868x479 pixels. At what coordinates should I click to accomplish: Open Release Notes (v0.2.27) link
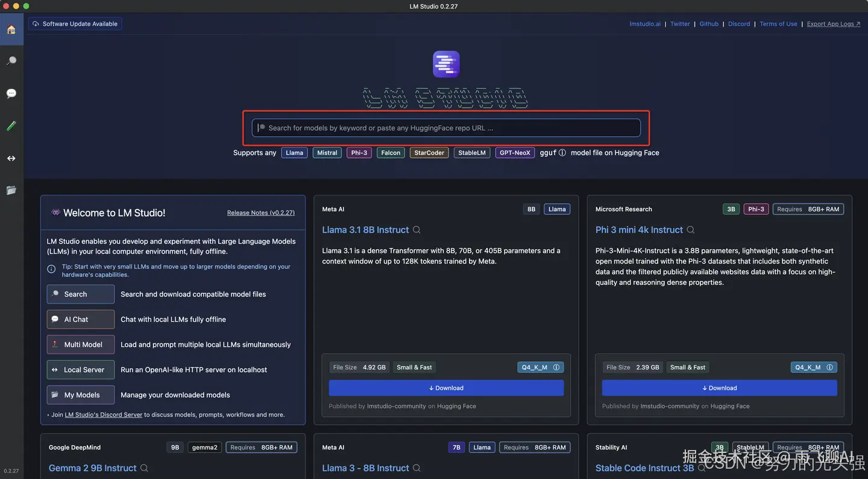coord(261,213)
